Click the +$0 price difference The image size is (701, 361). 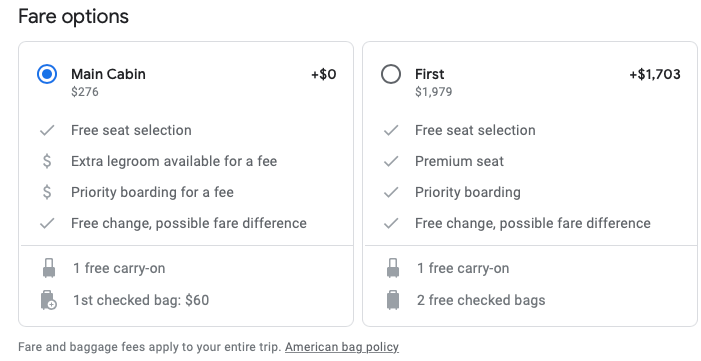324,74
